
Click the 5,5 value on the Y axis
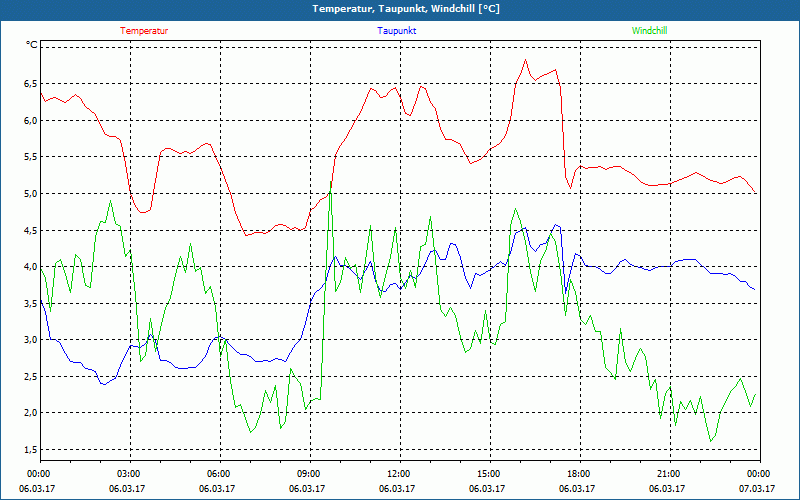tap(31, 157)
